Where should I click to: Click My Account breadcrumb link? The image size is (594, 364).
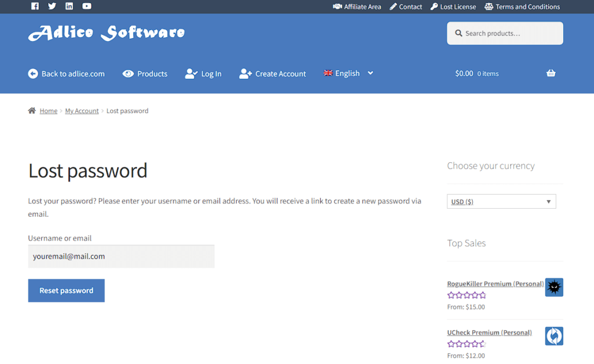(82, 111)
